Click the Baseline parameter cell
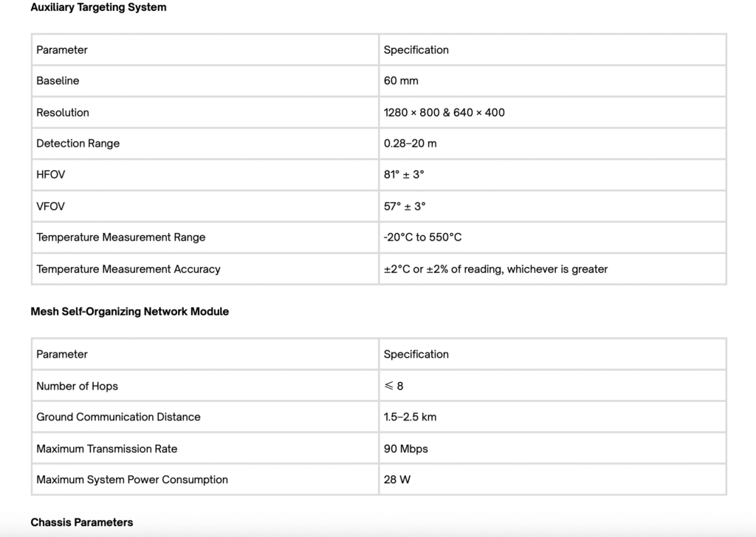Image resolution: width=756 pixels, height=537 pixels. (58, 80)
